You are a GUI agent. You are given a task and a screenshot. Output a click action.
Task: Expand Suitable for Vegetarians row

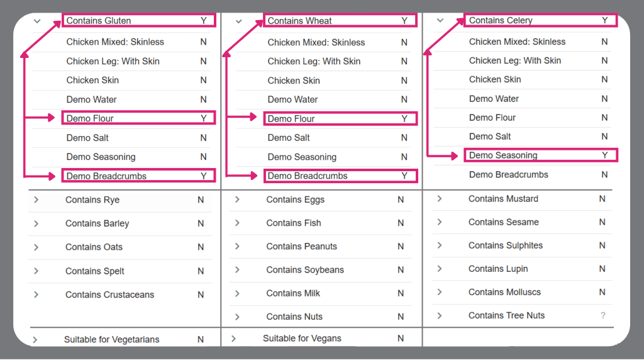pyautogui.click(x=35, y=339)
